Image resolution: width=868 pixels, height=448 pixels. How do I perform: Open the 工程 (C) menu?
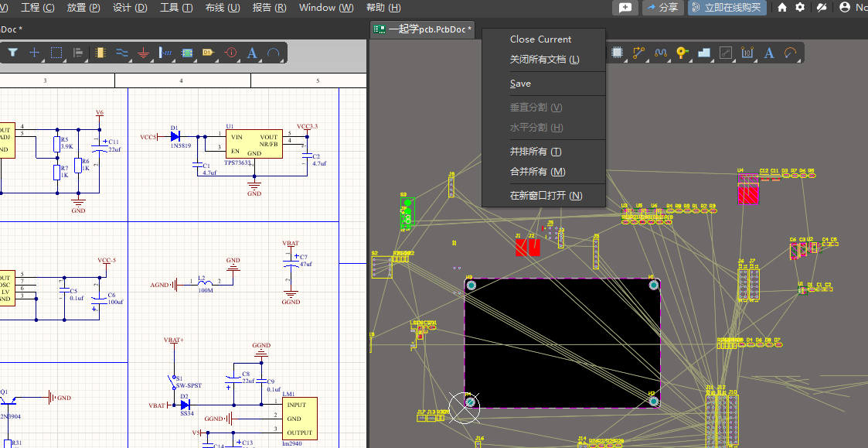[x=38, y=7]
